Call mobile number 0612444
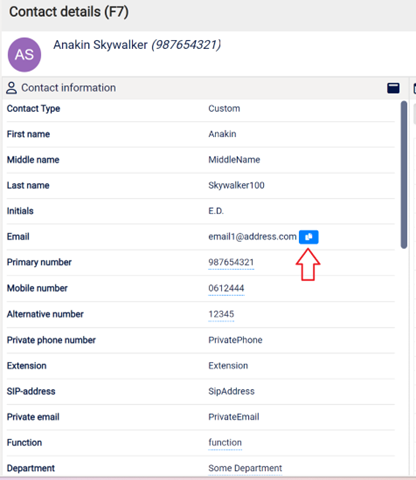Image resolution: width=416 pixels, height=480 pixels. point(226,288)
